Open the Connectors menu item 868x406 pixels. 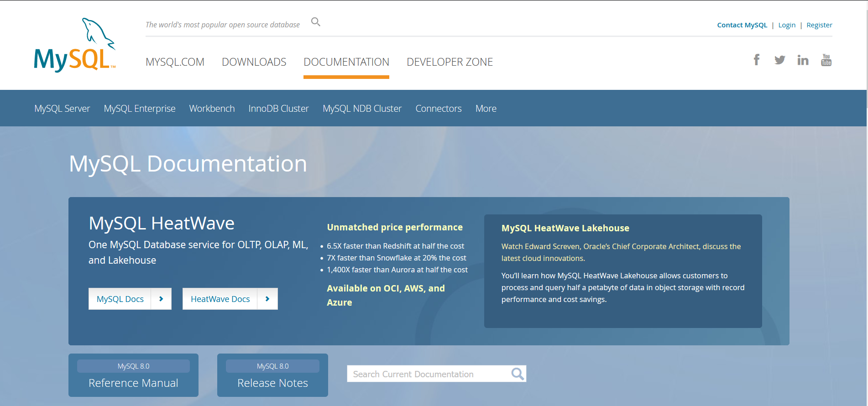439,109
